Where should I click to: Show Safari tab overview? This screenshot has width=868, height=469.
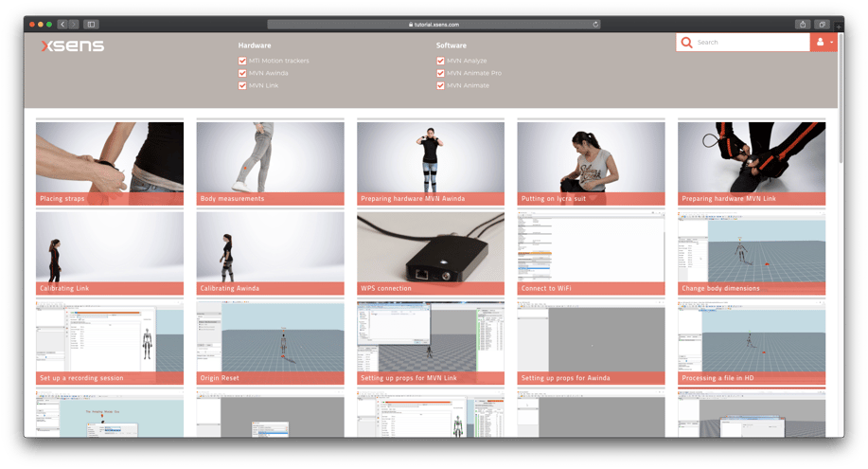[823, 24]
